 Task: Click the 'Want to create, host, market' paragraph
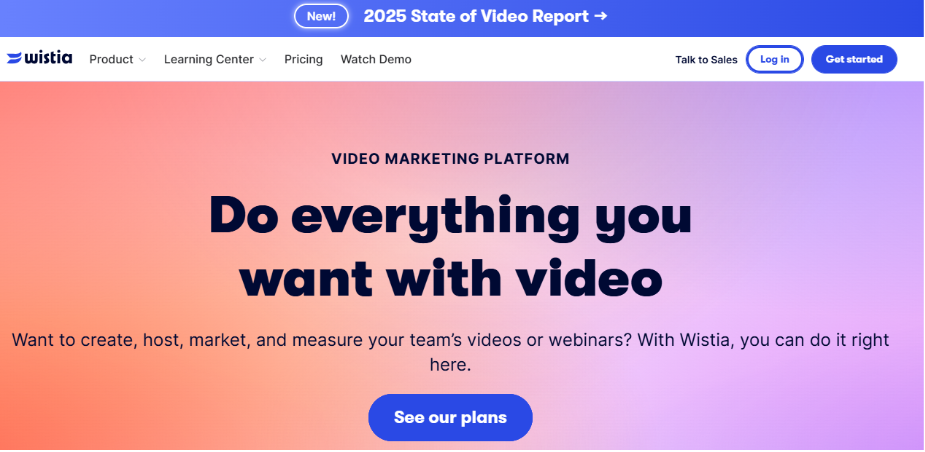pos(450,352)
